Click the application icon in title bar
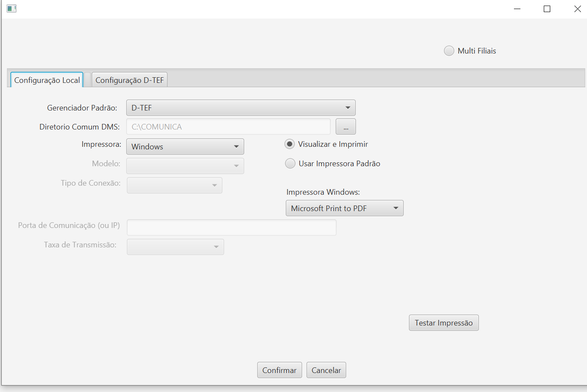587x392 pixels. [x=12, y=9]
